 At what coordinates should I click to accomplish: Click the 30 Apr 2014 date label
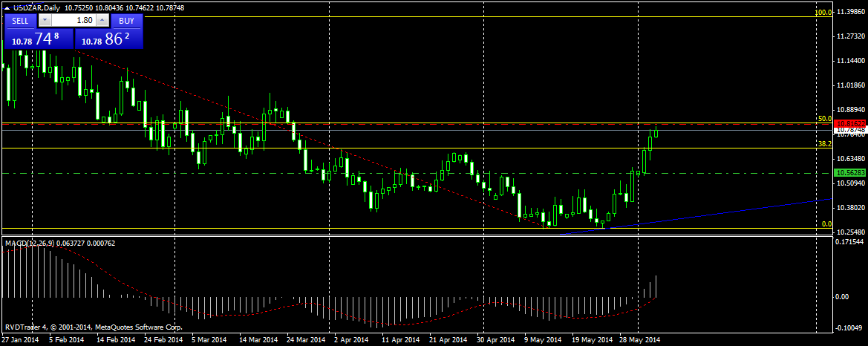coord(496,339)
